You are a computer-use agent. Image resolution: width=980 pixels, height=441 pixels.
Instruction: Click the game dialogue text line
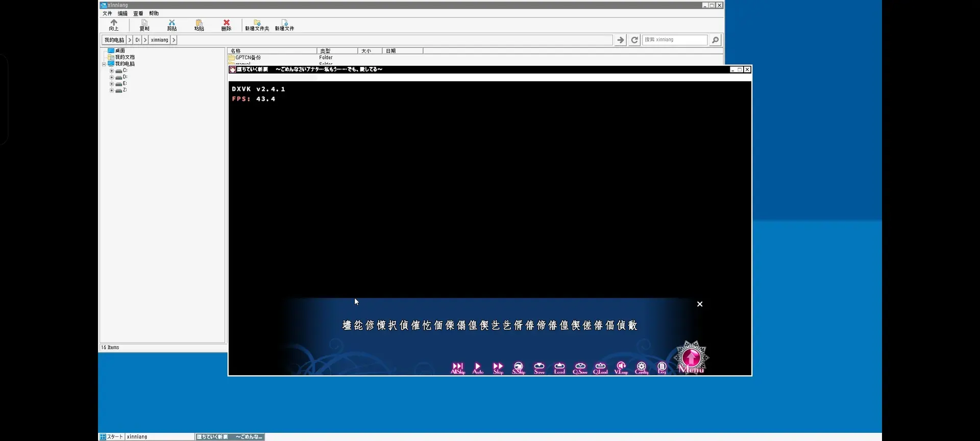(490, 325)
